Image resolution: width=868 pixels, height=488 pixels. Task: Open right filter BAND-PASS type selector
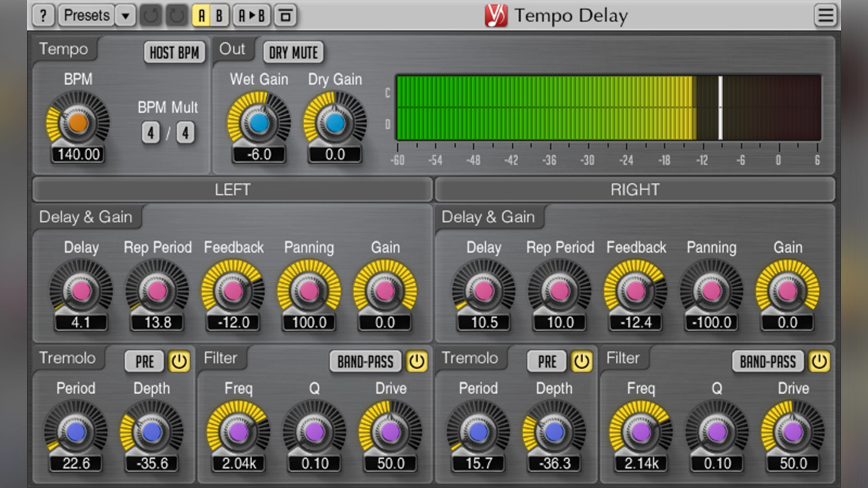pos(768,361)
